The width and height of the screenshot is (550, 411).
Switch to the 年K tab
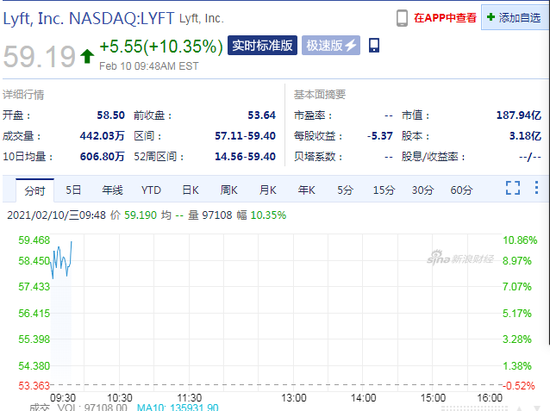coord(306,190)
